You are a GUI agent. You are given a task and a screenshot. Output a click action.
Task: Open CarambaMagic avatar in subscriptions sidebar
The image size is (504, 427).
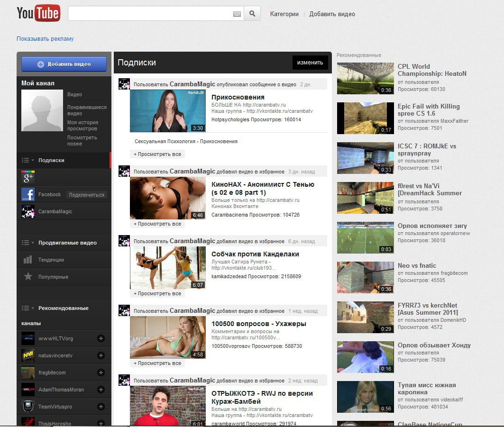coord(28,211)
